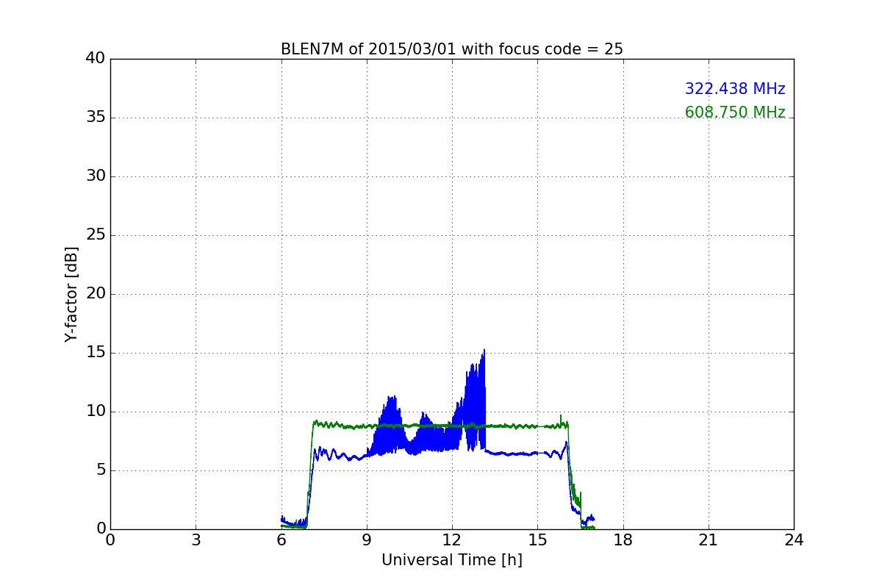Image resolution: width=882 pixels, height=588 pixels.
Task: Click y-axis tick label '20'
Action: tap(96, 294)
